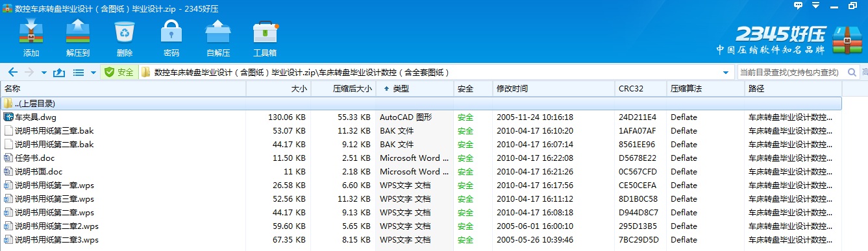868x251 pixels.
Task: Go forward with the right arrow icon
Action: (29, 72)
